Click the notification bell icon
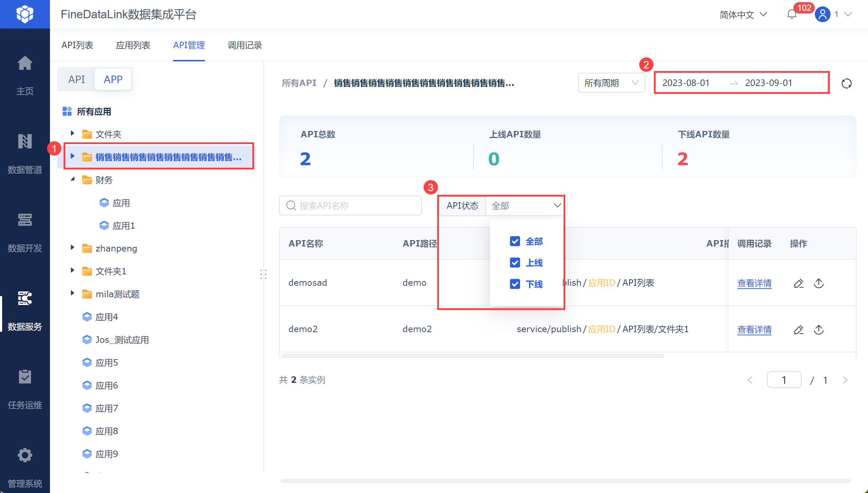Image resolution: width=868 pixels, height=493 pixels. [x=792, y=15]
